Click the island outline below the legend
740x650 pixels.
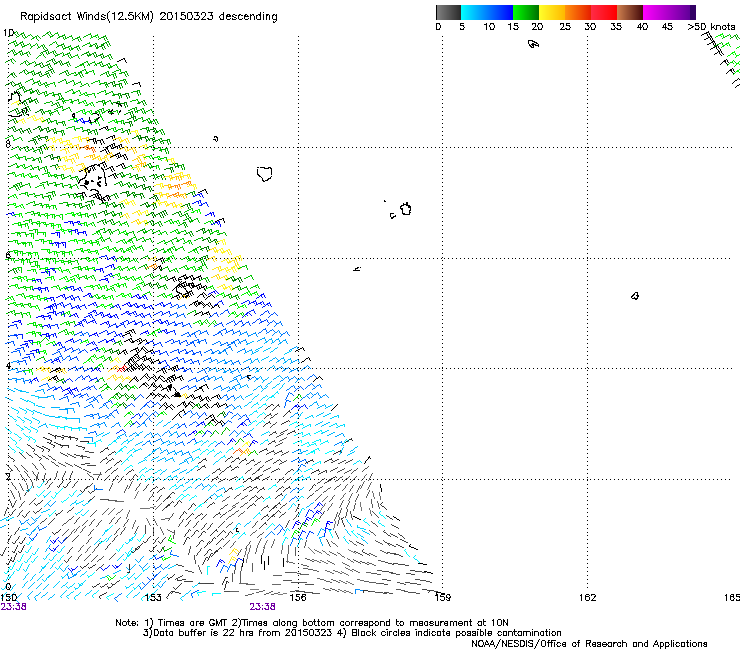pyautogui.click(x=533, y=44)
